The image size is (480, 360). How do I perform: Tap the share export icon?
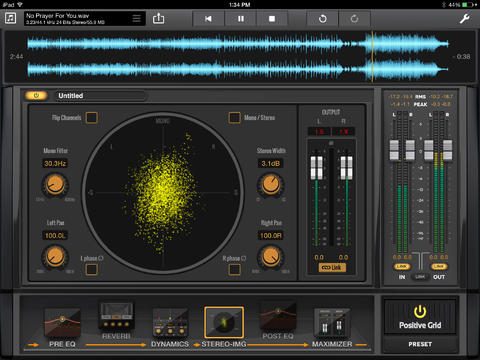[158, 18]
